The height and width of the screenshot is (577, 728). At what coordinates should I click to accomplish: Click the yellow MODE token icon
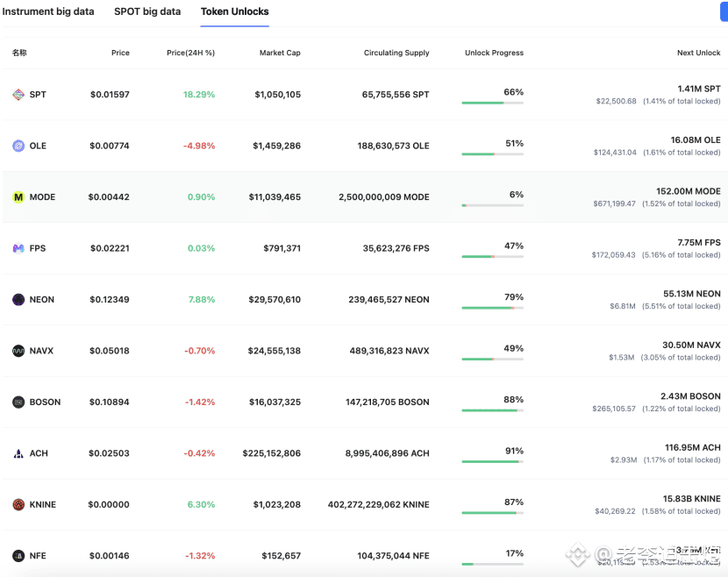[18, 197]
